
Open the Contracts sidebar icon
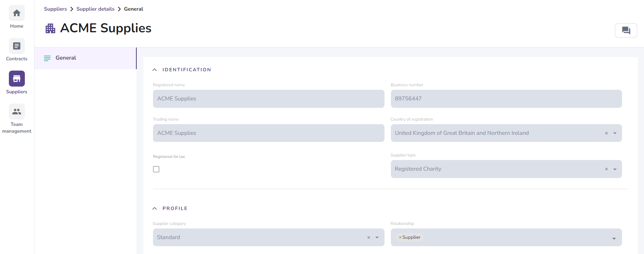tap(17, 46)
